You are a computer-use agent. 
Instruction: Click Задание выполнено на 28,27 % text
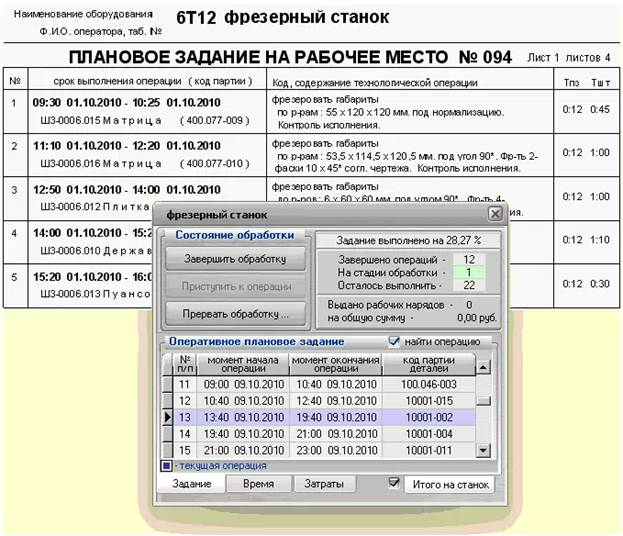click(x=408, y=240)
